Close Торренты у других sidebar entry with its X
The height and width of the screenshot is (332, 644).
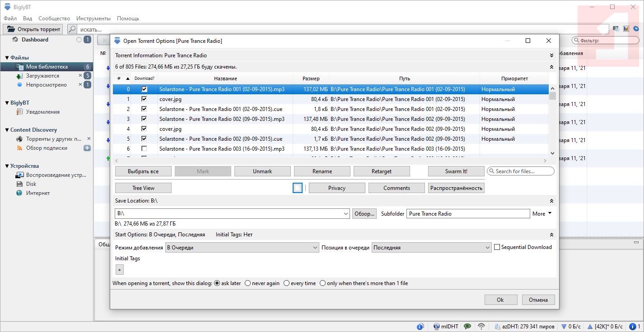[x=89, y=139]
